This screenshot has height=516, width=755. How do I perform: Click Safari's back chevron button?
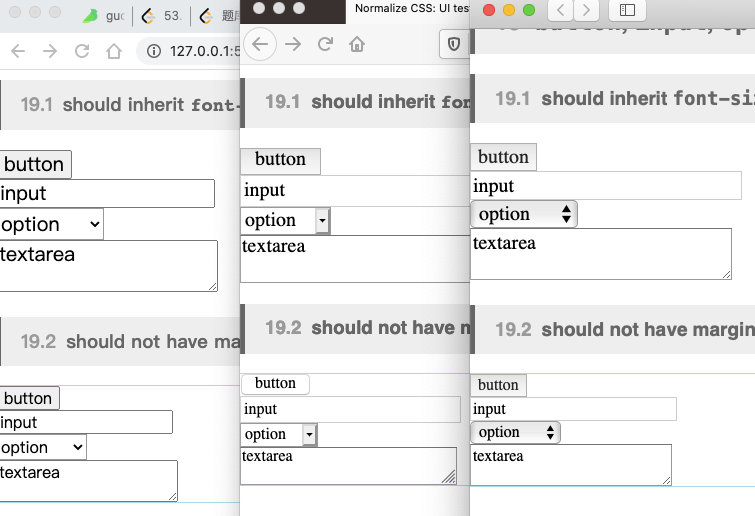point(561,11)
